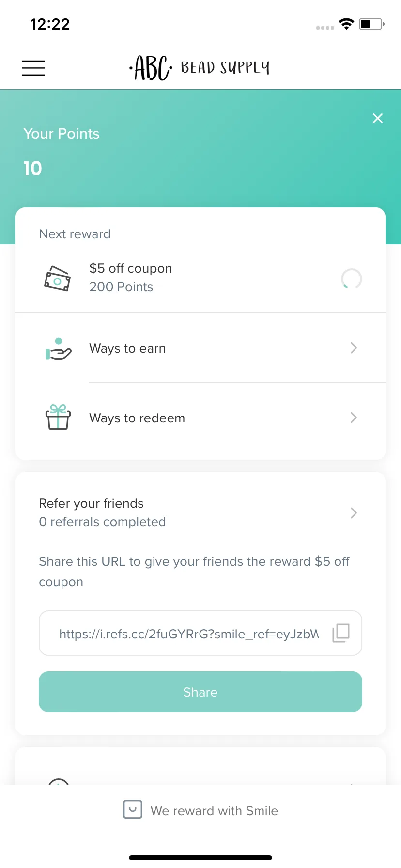Check Wi-Fi status icon in status bar
The image size is (401, 868).
[x=346, y=24]
